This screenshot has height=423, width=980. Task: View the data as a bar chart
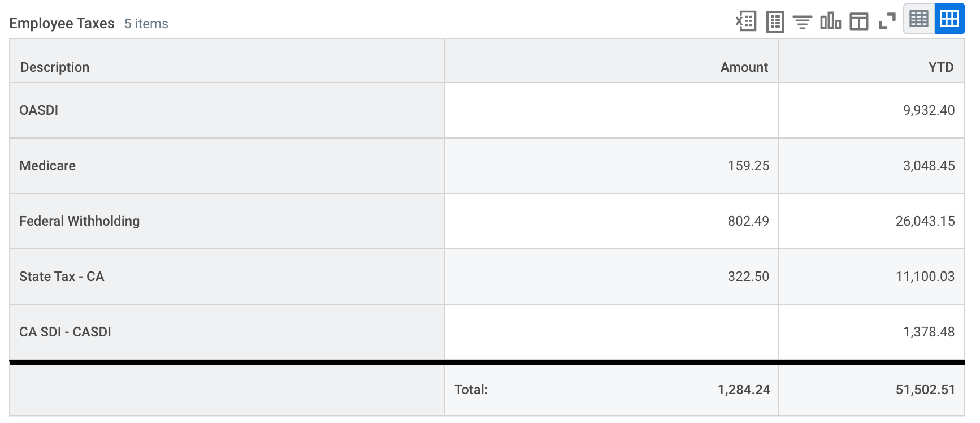[x=830, y=21]
